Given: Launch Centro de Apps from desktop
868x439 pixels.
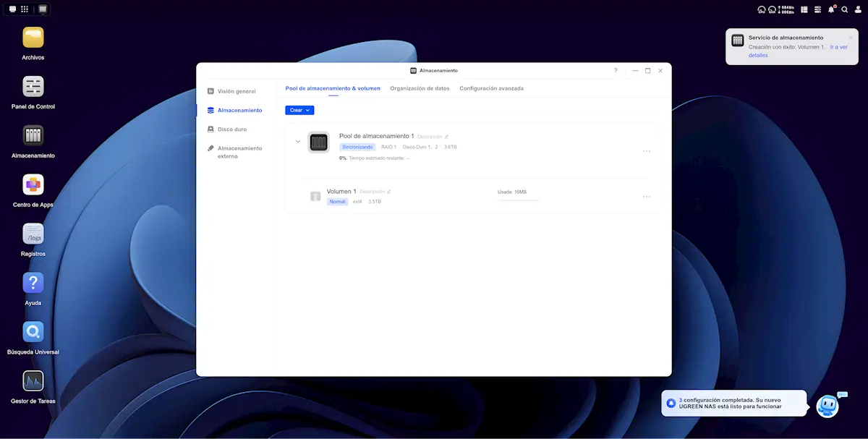Looking at the screenshot, I should (33, 185).
